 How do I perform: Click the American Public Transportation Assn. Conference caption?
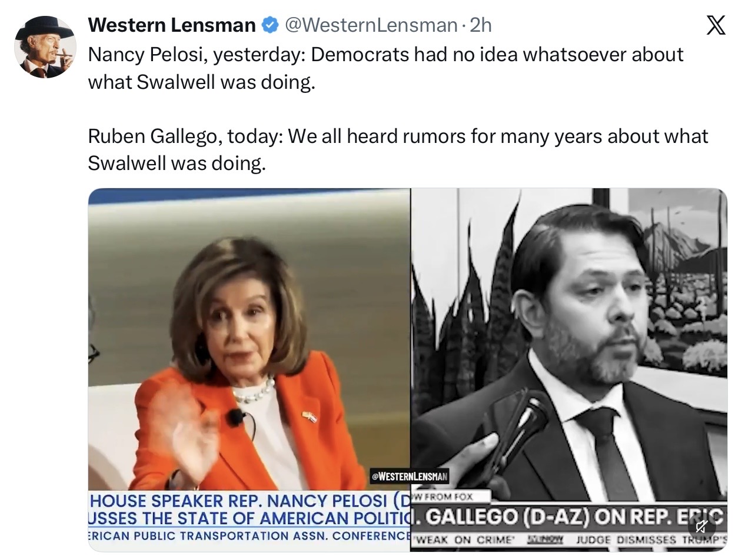tap(249, 536)
